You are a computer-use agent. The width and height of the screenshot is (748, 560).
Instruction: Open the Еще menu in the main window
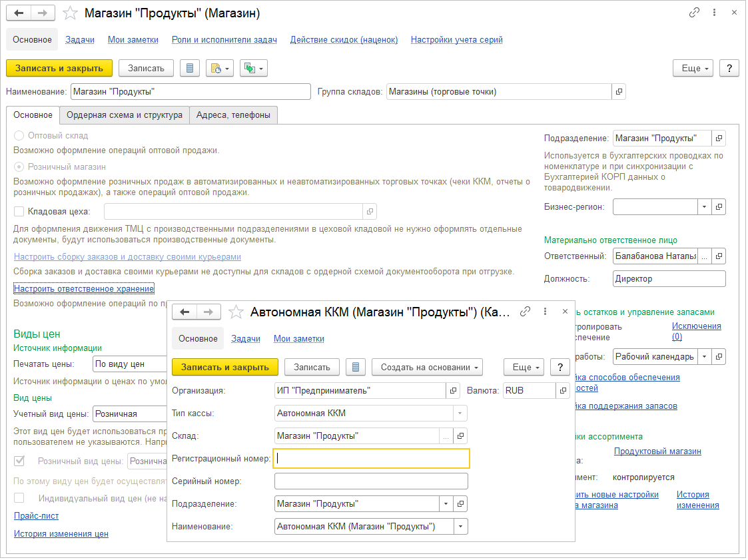point(693,68)
